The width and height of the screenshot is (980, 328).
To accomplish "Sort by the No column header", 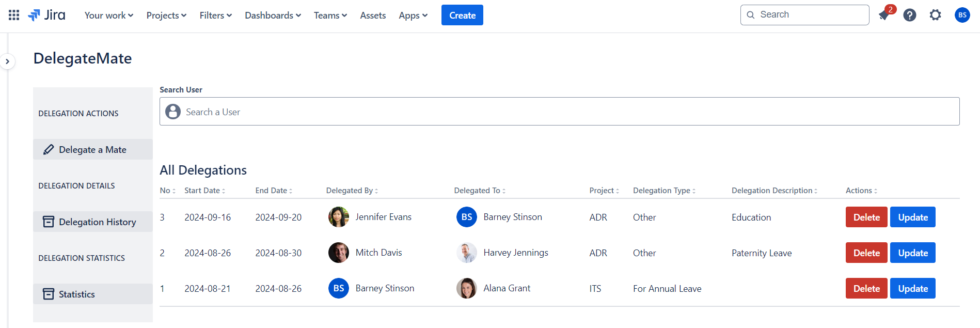I will click(168, 191).
